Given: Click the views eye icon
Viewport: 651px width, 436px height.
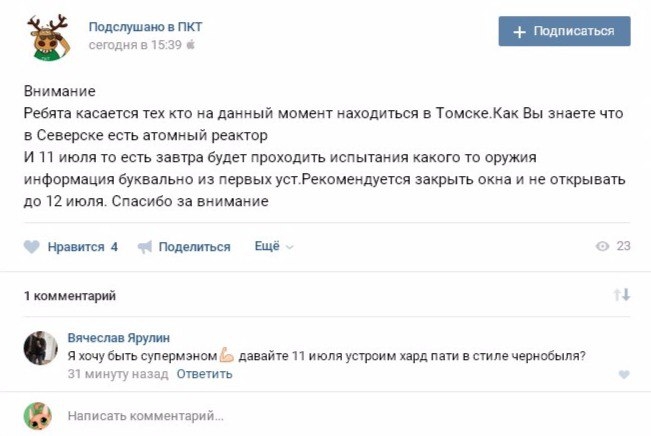Looking at the screenshot, I should pos(602,246).
